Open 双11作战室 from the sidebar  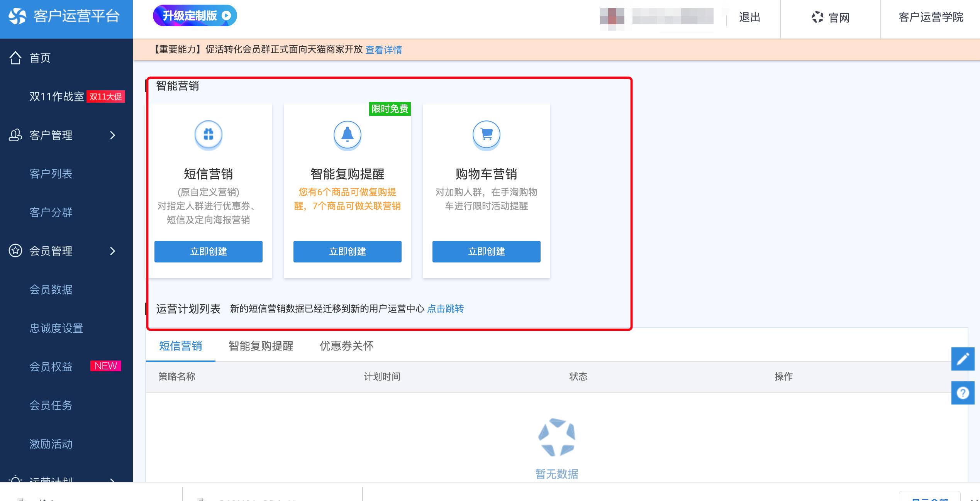click(56, 97)
